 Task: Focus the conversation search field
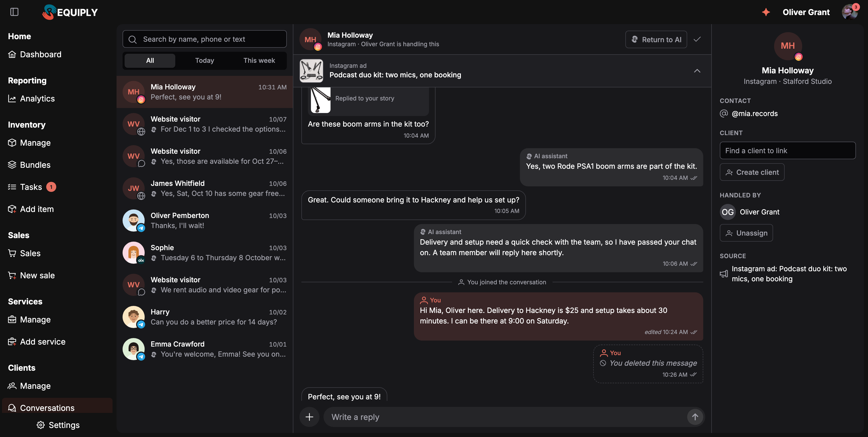pos(204,39)
